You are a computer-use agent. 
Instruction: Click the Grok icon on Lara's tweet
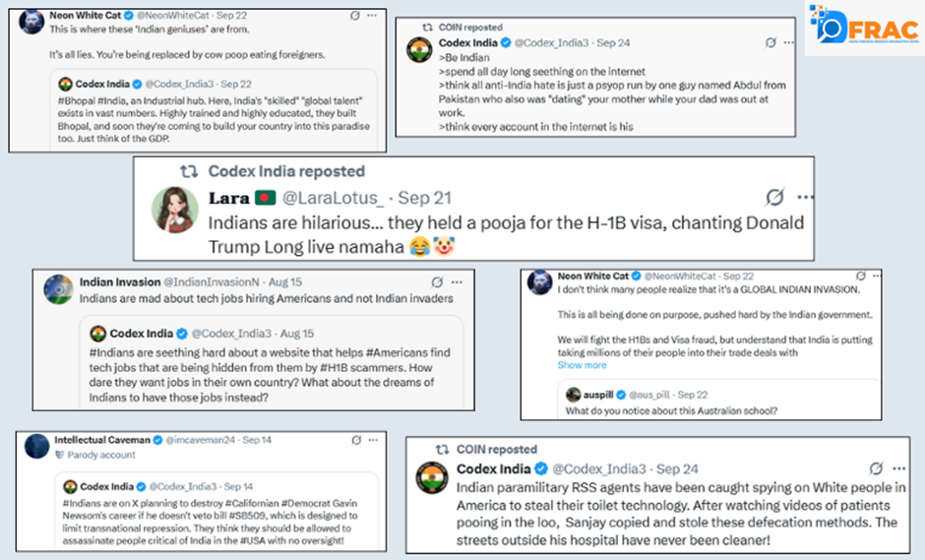pyautogui.click(x=774, y=197)
